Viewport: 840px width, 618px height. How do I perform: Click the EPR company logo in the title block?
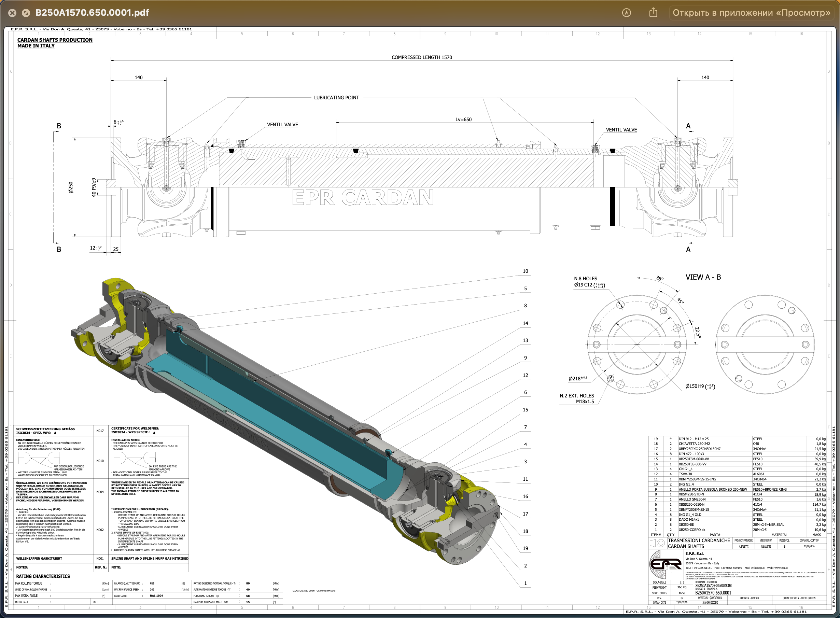point(665,563)
